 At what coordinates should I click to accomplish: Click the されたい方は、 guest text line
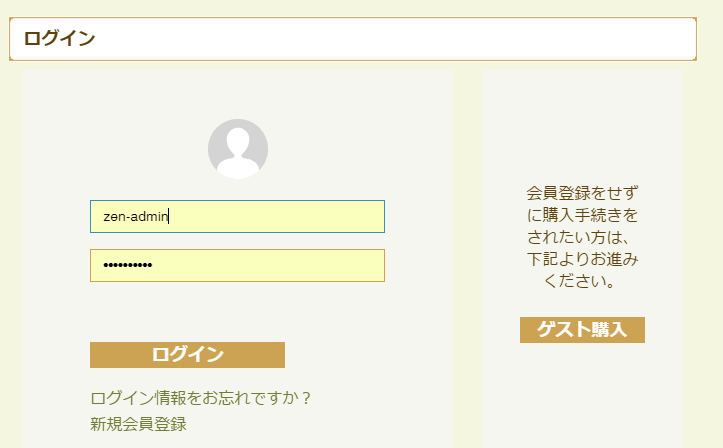coord(578,237)
